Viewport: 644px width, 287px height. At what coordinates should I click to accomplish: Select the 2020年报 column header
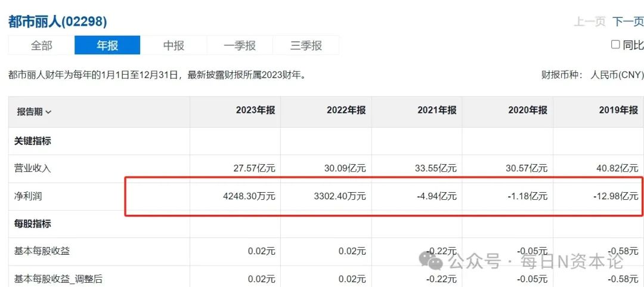[x=528, y=110]
